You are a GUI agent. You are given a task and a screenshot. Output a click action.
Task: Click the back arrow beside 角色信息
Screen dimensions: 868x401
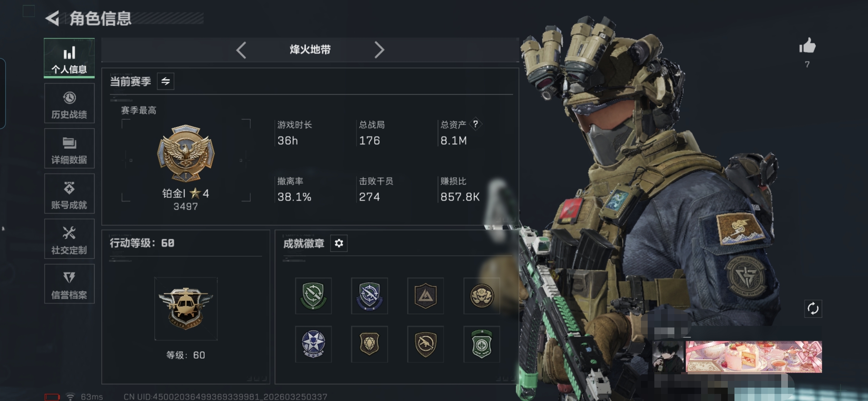[x=52, y=18]
